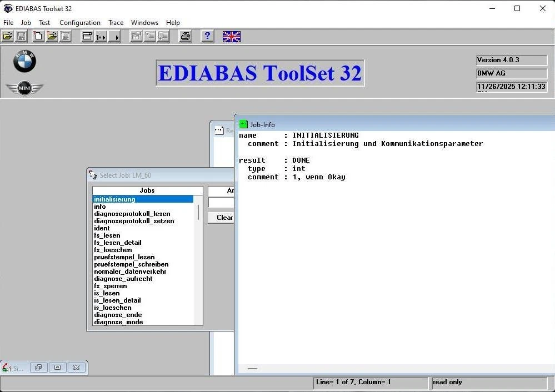Click the Select Job window title icon

click(93, 175)
